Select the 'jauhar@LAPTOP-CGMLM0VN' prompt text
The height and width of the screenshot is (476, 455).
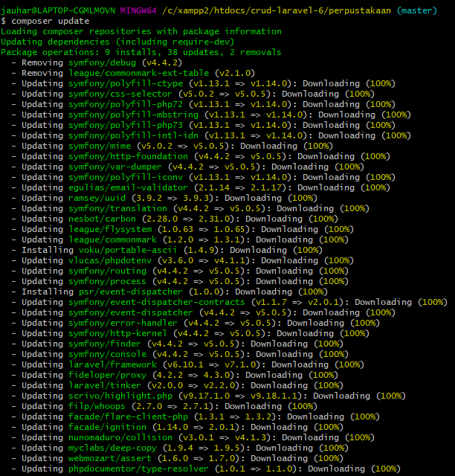click(x=58, y=10)
